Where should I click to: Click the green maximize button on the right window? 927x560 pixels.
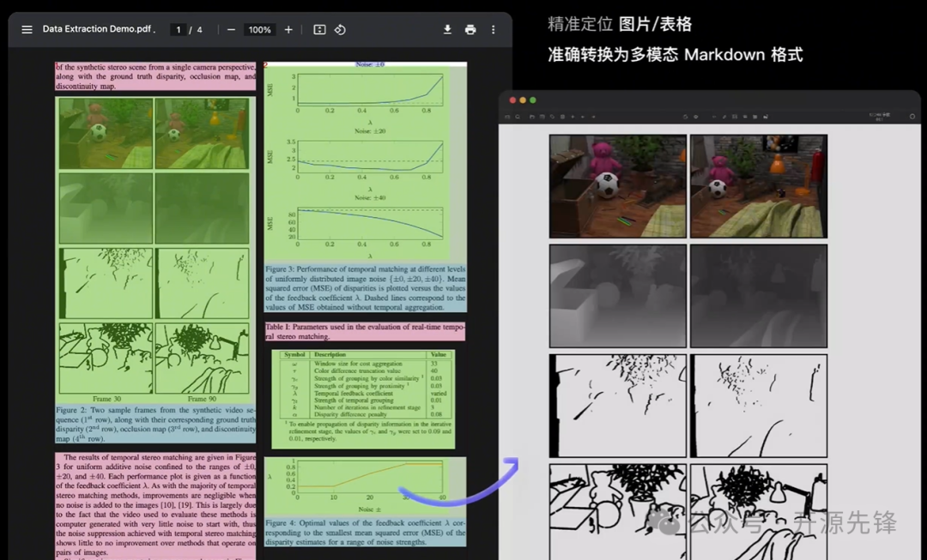pos(532,100)
